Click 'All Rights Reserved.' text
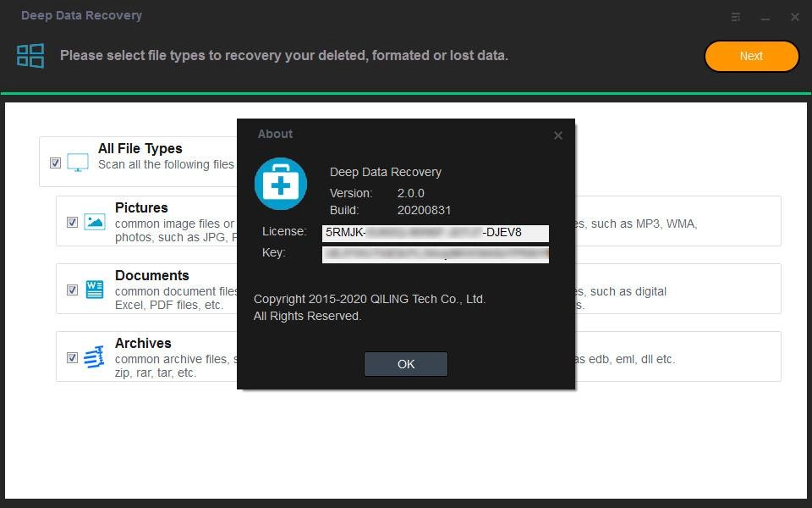812x508 pixels. [308, 316]
